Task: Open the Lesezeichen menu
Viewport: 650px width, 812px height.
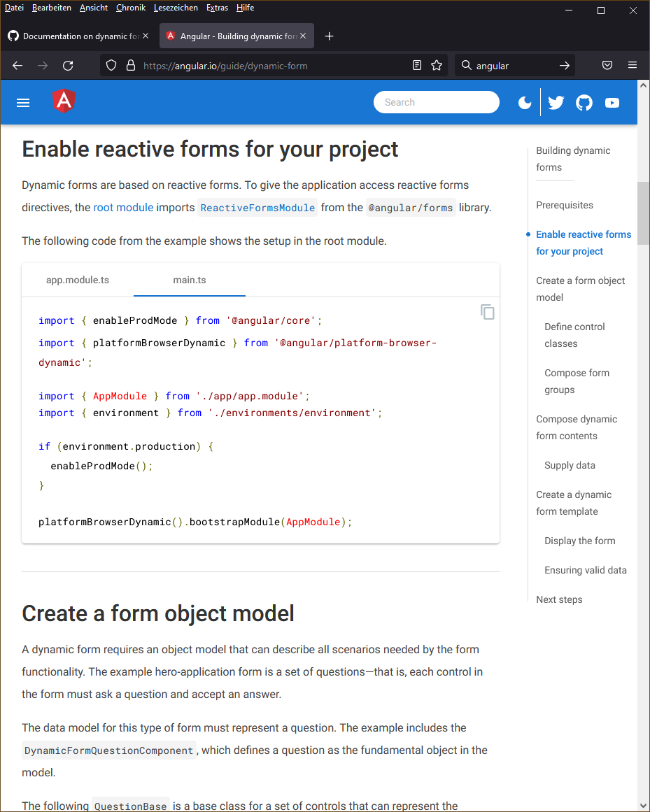Action: 176,8
